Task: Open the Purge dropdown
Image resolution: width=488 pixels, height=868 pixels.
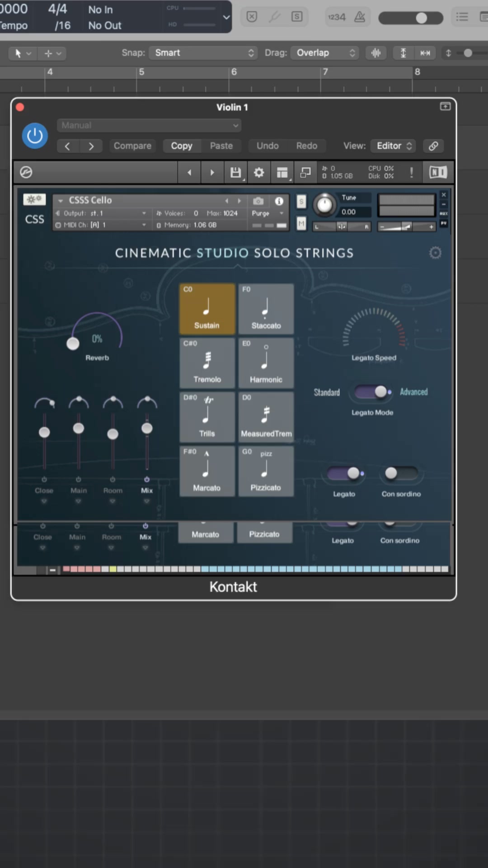Action: tap(268, 213)
